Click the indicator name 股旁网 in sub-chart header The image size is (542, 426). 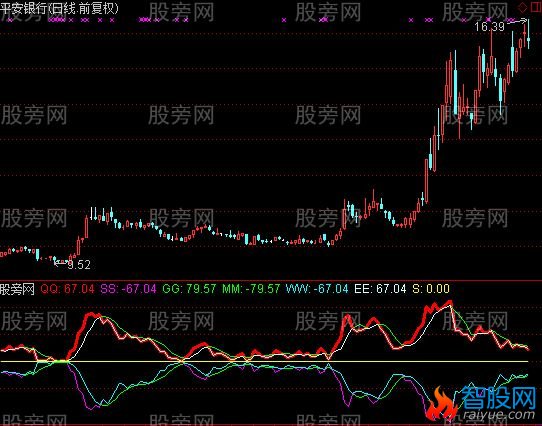tap(17, 289)
